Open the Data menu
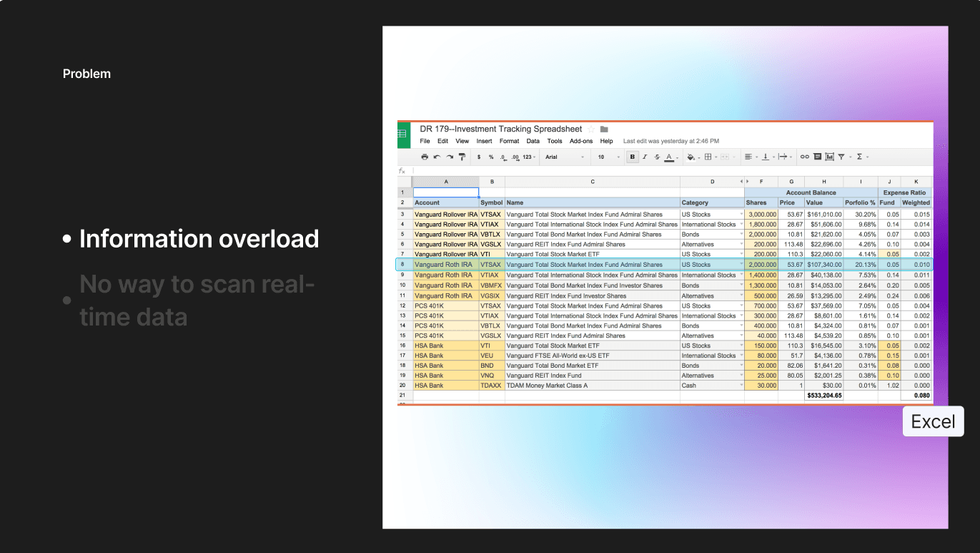Screen dimensions: 980x553 [533, 142]
